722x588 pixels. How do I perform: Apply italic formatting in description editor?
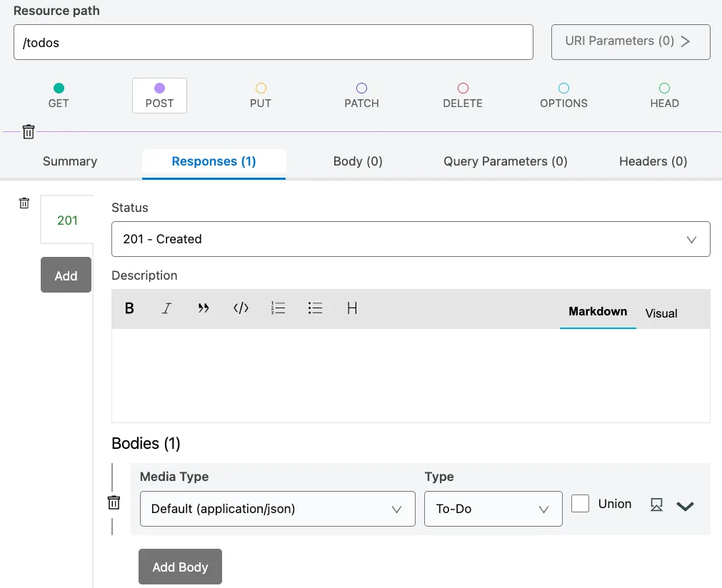pos(166,308)
